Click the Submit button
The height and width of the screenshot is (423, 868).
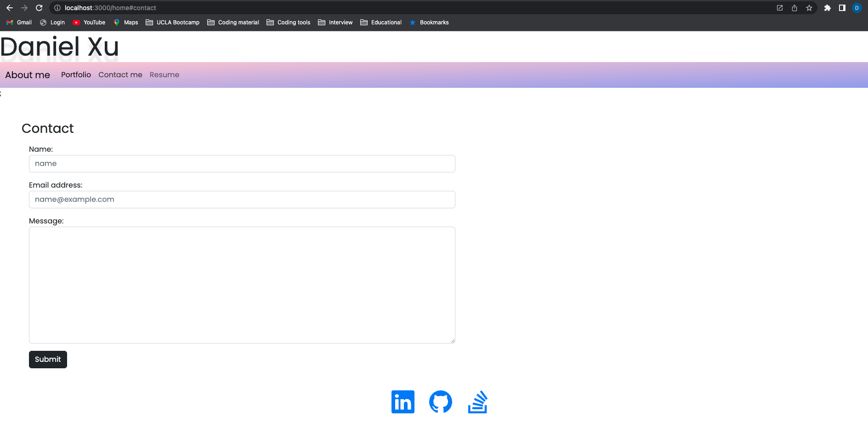(x=47, y=359)
